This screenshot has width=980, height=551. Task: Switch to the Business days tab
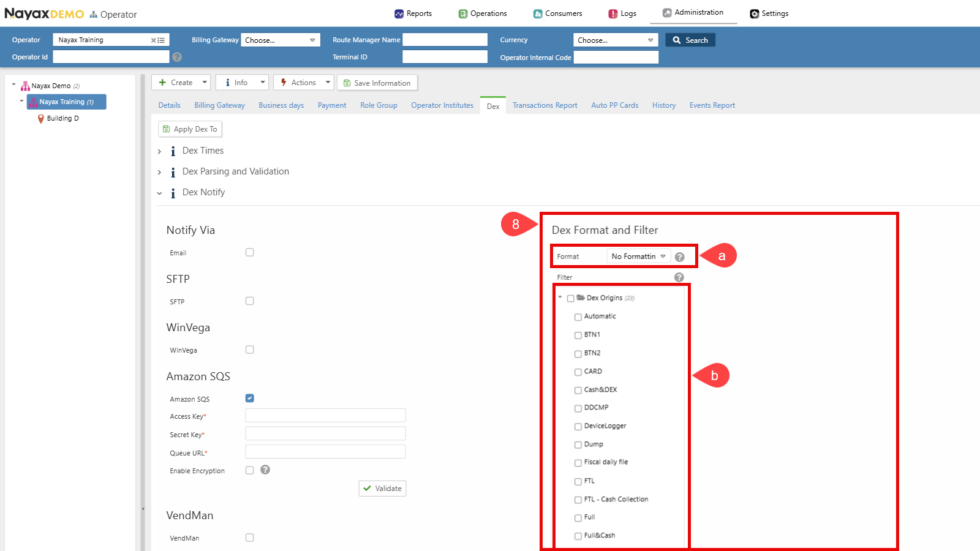(x=281, y=105)
